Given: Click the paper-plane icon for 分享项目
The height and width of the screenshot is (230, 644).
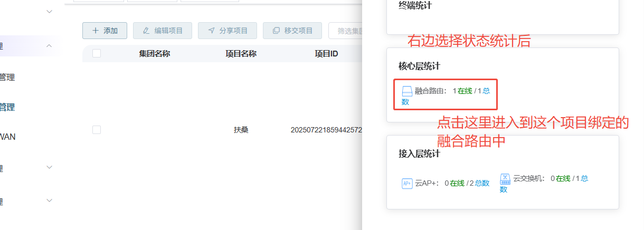Looking at the screenshot, I should 211,31.
